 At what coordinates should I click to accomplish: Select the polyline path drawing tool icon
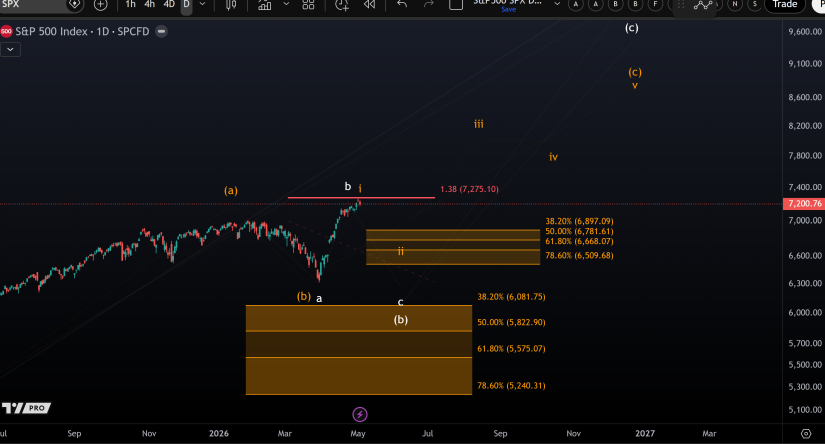(x=703, y=5)
